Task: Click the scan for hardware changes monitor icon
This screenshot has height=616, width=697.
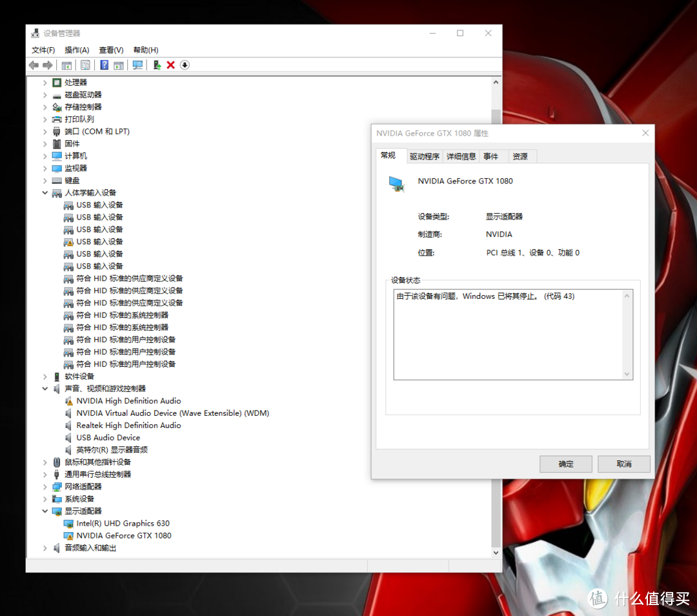Action: pos(137,65)
